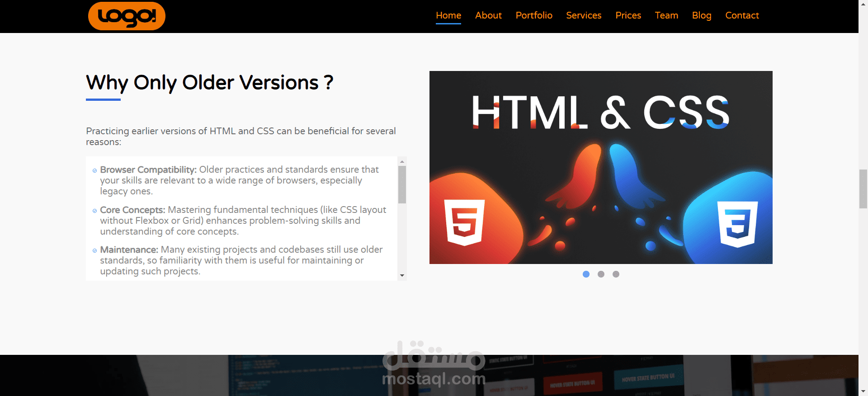Switch to the second carousel slide dot
This screenshot has width=868, height=396.
[x=601, y=274]
